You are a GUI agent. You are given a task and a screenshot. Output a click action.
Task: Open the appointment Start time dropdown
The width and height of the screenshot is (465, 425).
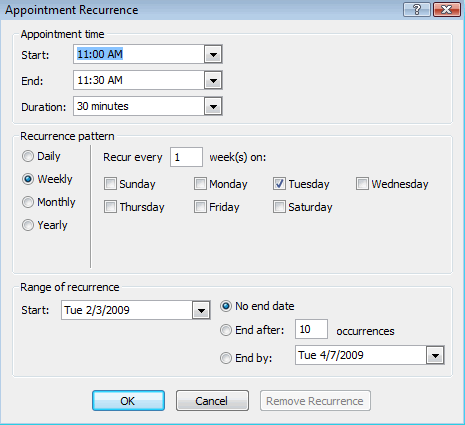[x=213, y=54]
